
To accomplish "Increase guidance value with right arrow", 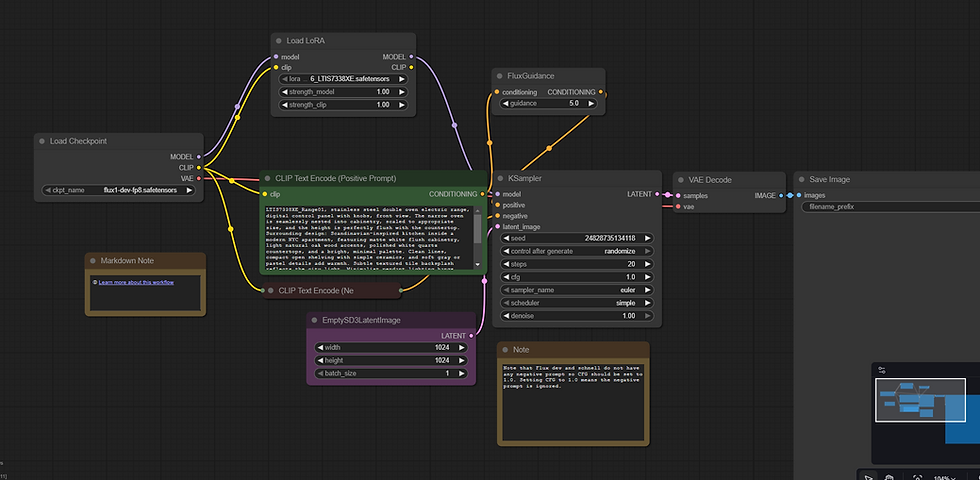I will 590,103.
